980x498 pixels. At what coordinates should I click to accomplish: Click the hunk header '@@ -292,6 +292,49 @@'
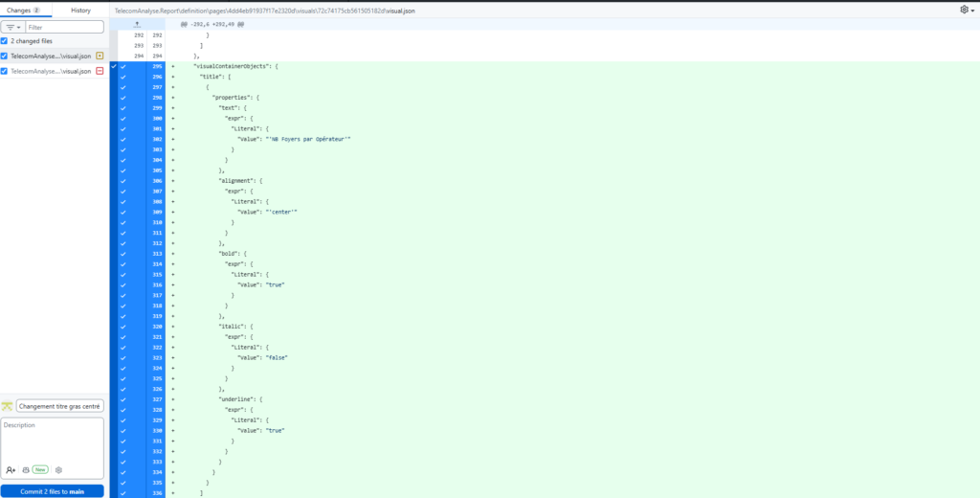(212, 24)
